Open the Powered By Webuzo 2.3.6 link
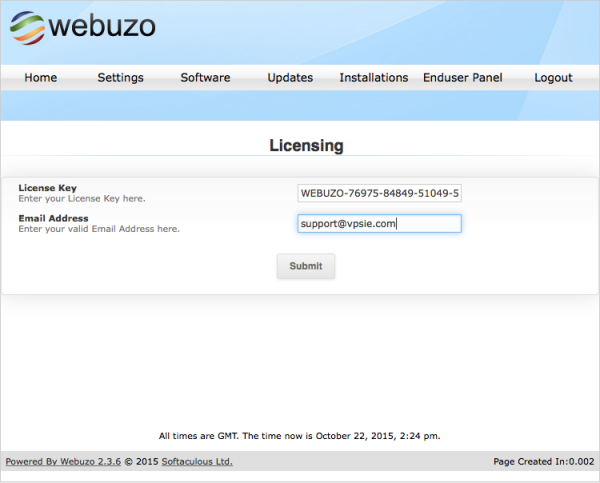This screenshot has height=483, width=600. pyautogui.click(x=63, y=462)
